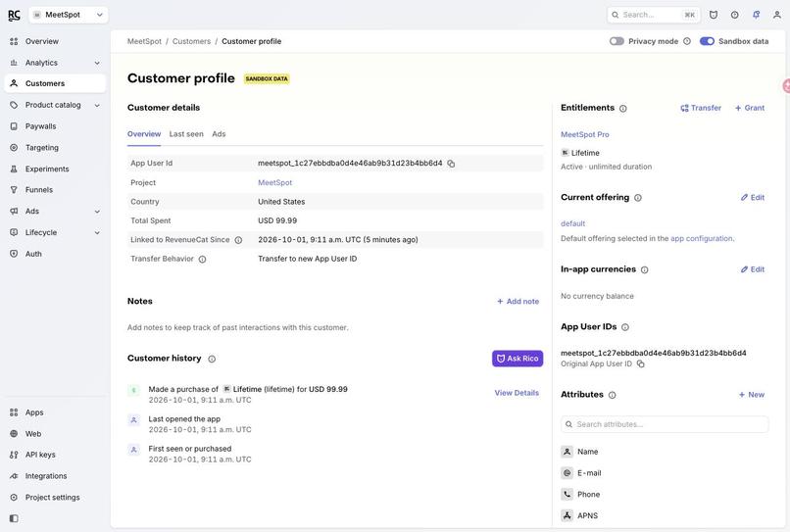Open the user account icon
Viewport: 790px width, 532px height.
pyautogui.click(x=777, y=15)
